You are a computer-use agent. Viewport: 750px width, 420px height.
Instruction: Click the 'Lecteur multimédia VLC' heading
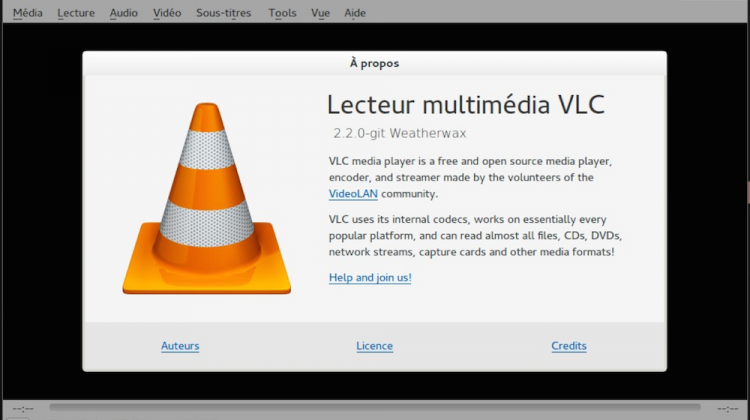(x=466, y=105)
